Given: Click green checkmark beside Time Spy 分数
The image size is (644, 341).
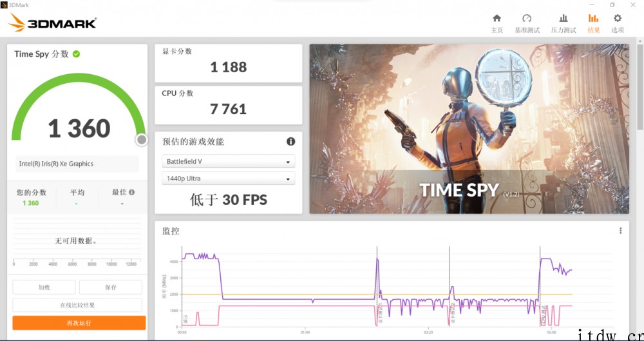Looking at the screenshot, I should (77, 54).
